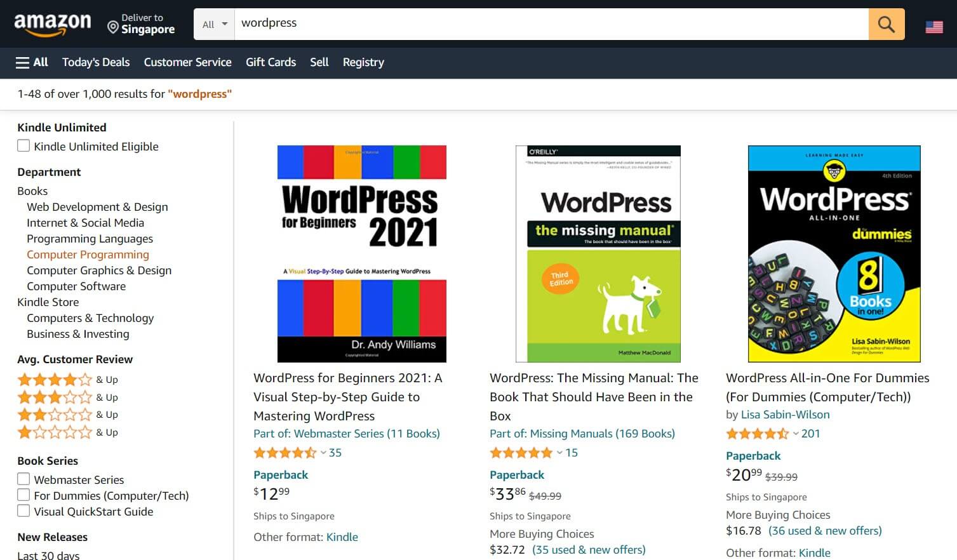Open WordPress Missing Manual cover image
This screenshot has width=957, height=560.
click(598, 254)
